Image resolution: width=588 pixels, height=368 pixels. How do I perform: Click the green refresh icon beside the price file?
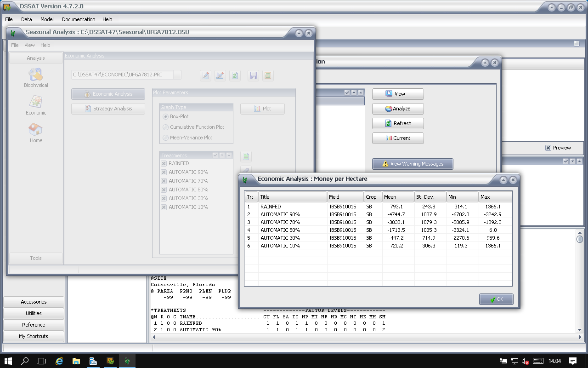tap(235, 75)
